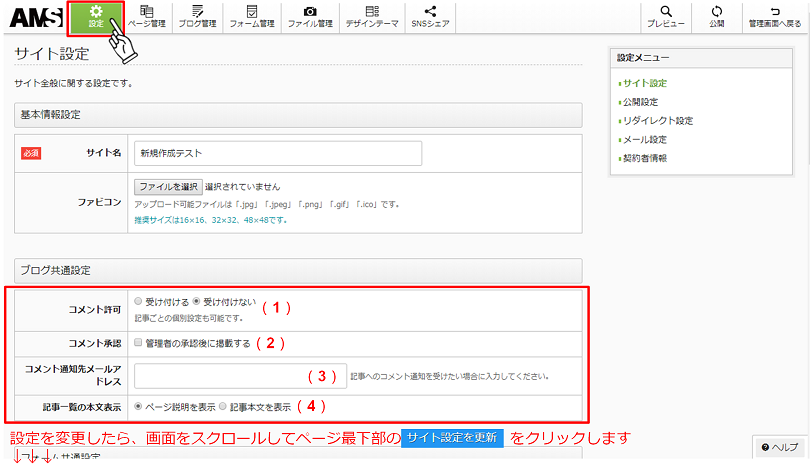Image resolution: width=810 pixels, height=471 pixels.
Task: Click the コメント通知先メールアドレス input field
Action: point(240,376)
